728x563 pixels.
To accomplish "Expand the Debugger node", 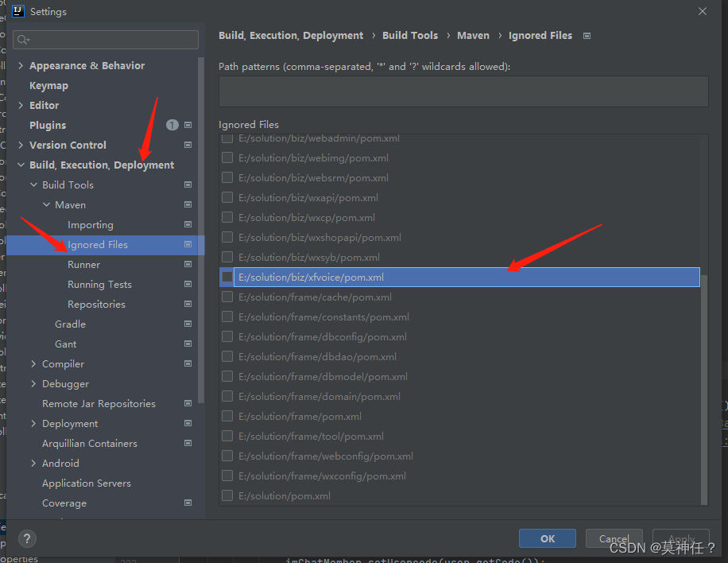I will (33, 384).
